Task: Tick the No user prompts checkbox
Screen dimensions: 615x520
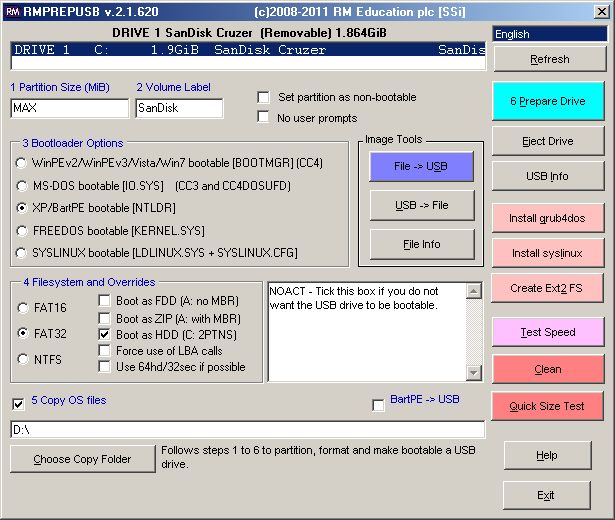Action: coord(263,117)
